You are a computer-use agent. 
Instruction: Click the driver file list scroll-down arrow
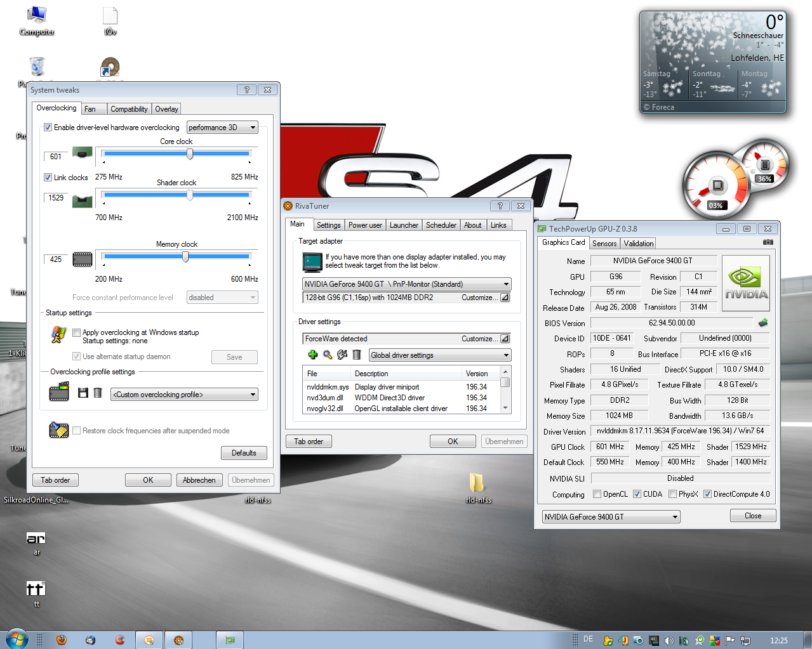(x=505, y=408)
